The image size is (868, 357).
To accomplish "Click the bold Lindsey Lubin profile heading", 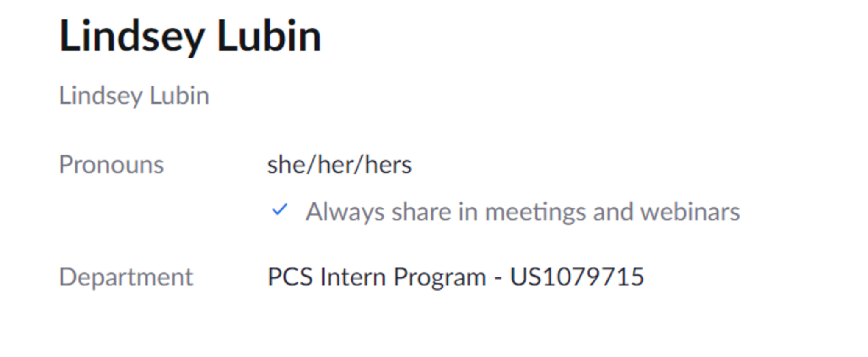I will pos(190,37).
